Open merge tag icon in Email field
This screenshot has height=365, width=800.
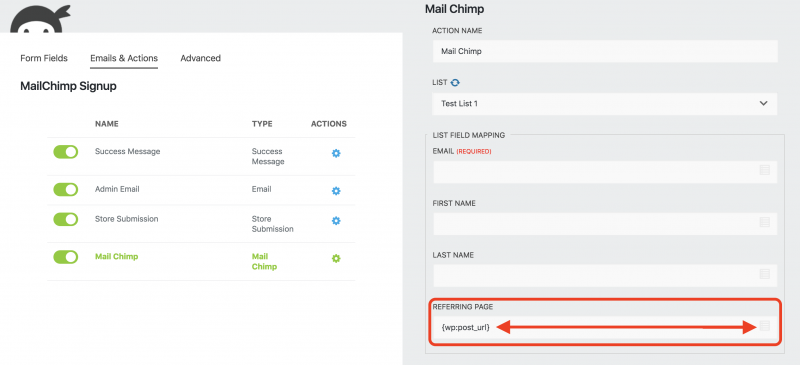[764, 171]
